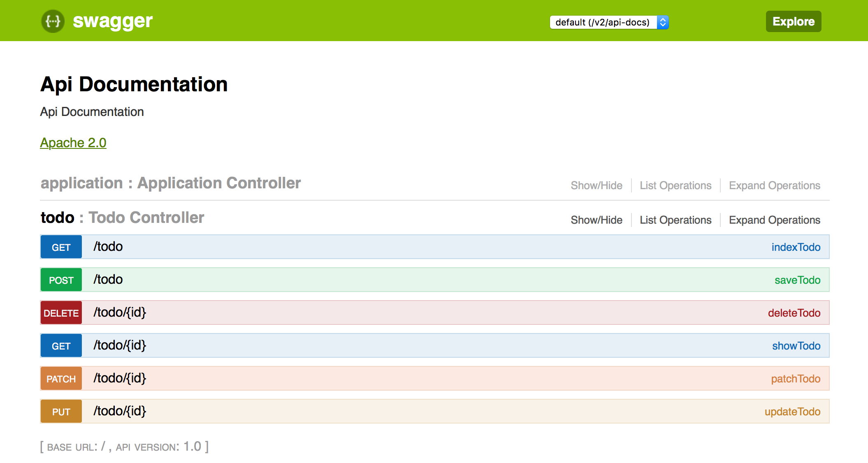Click List Operations for Todo Controller
Viewport: 868px width, 463px height.
pyautogui.click(x=675, y=220)
